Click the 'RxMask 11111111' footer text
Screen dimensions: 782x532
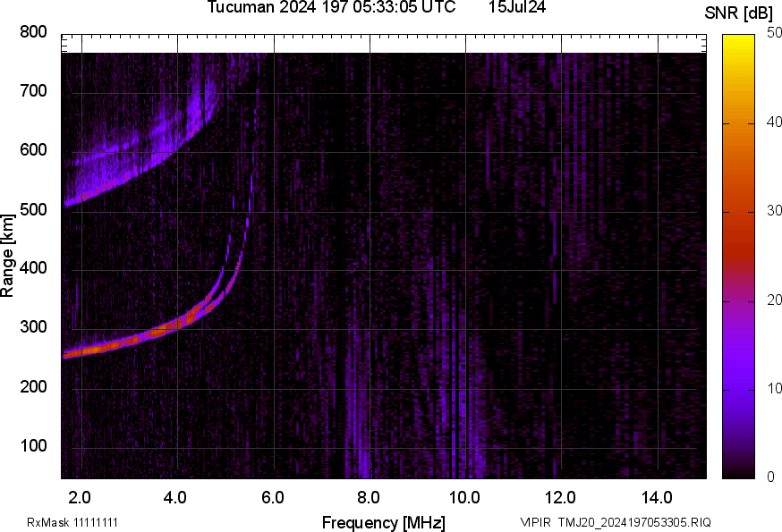(72, 522)
